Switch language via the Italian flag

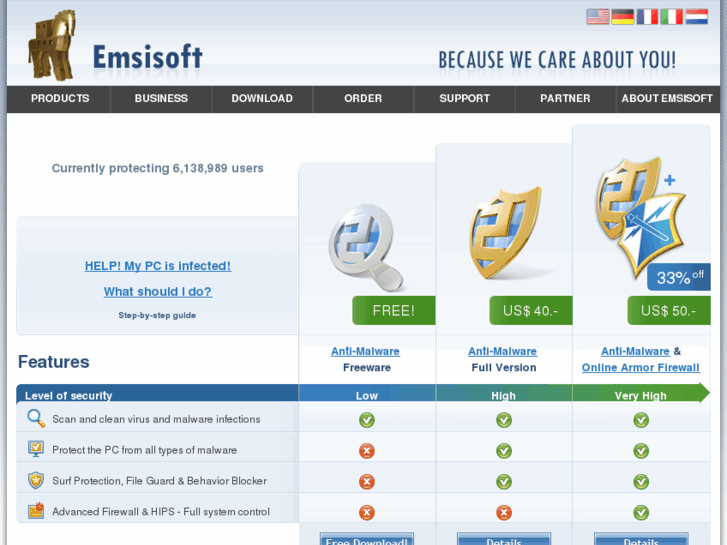pos(671,17)
